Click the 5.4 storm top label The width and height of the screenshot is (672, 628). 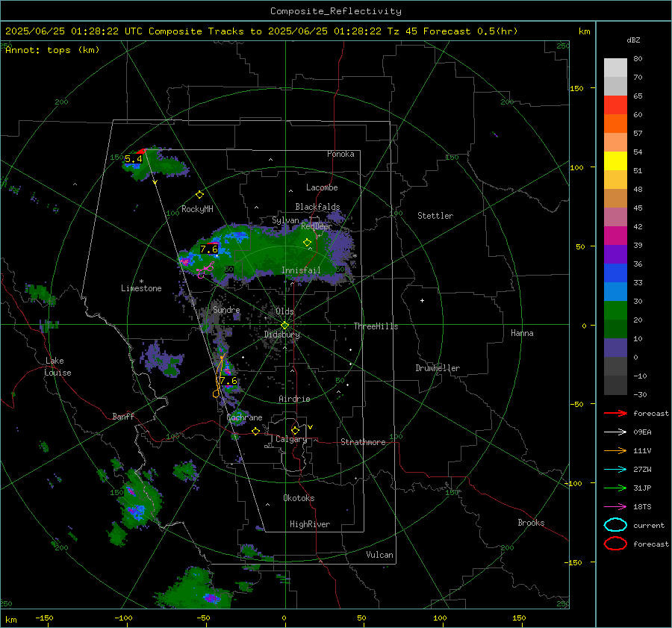[x=134, y=159]
